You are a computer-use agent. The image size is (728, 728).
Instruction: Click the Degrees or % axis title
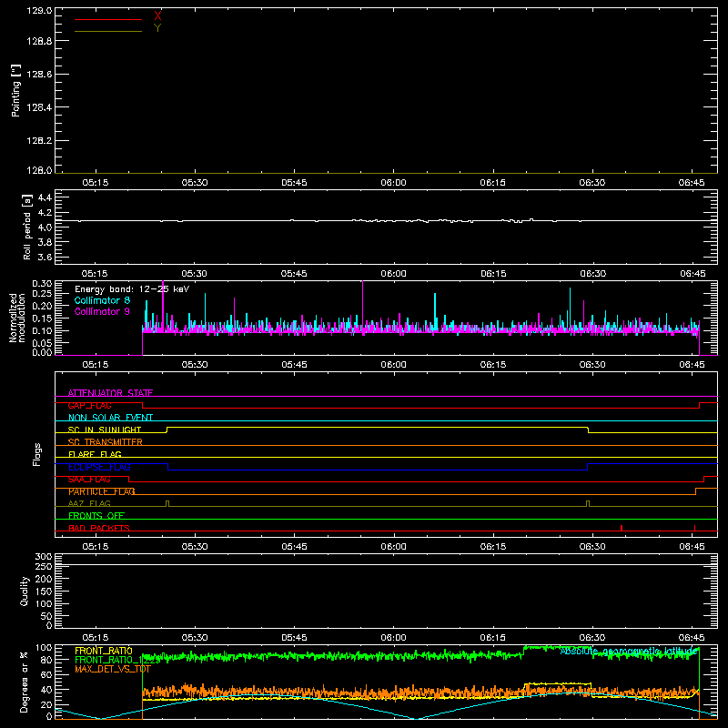(x=25, y=682)
